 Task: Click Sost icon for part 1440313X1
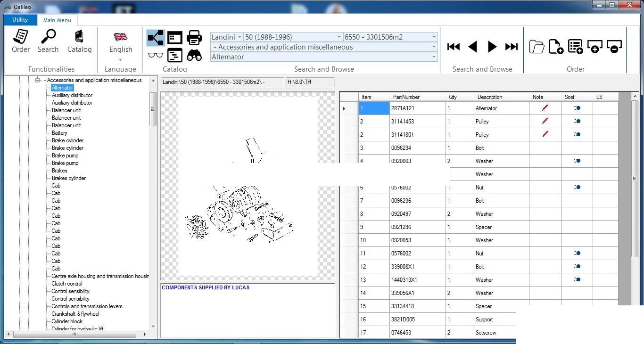577,279
